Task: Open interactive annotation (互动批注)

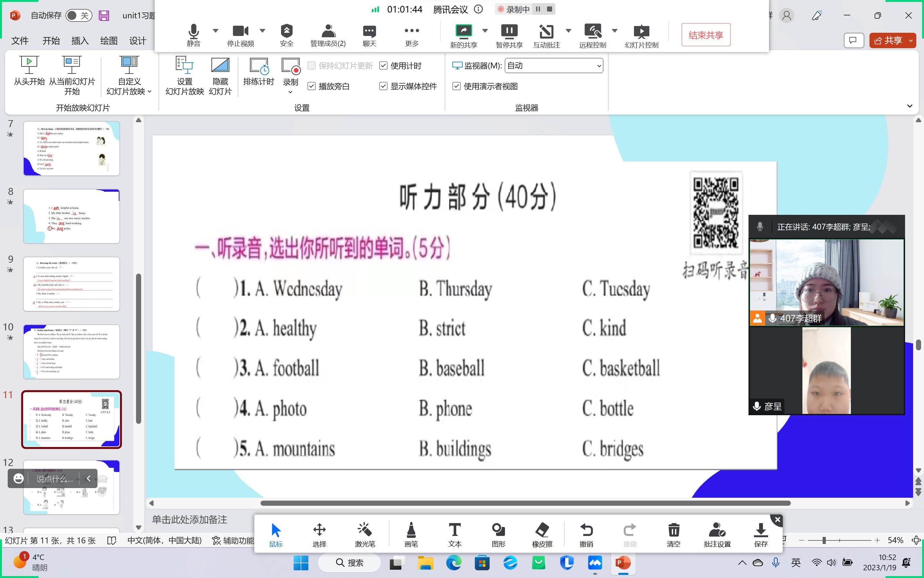Action: [x=546, y=36]
